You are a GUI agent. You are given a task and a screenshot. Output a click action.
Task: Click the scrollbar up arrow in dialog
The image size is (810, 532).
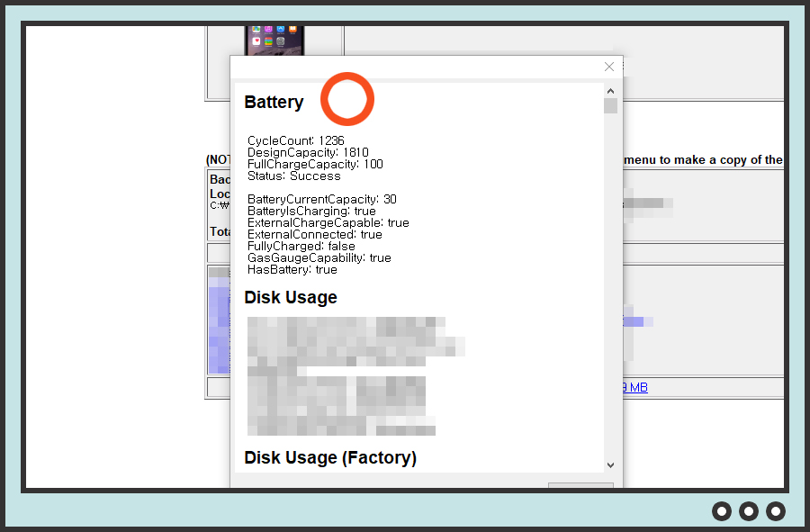click(x=610, y=91)
